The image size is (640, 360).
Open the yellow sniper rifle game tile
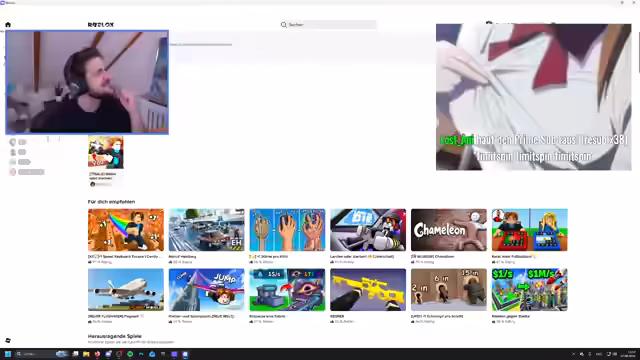(368, 289)
